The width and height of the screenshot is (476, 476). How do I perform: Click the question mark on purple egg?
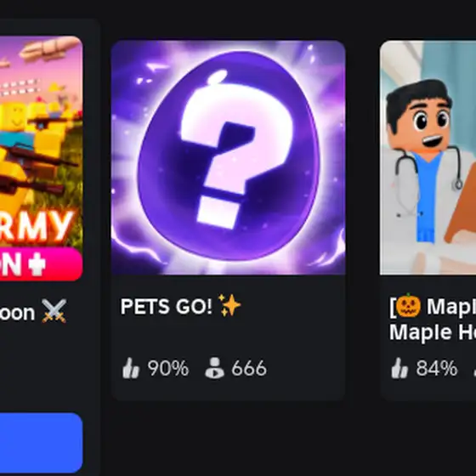point(237,150)
